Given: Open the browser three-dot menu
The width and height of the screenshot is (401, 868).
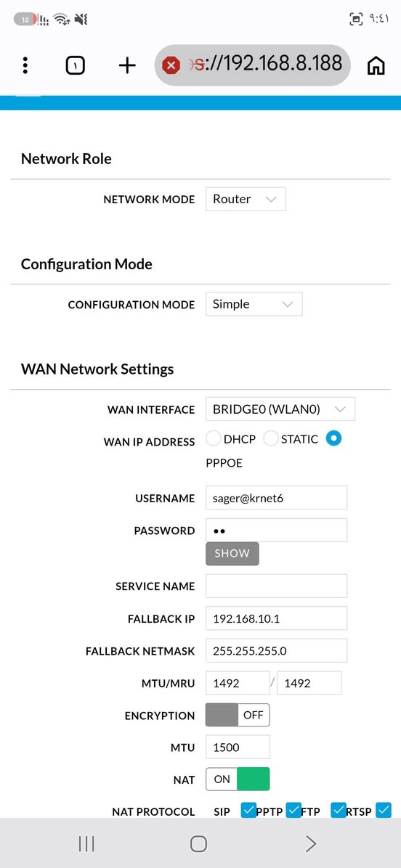Looking at the screenshot, I should click(x=25, y=66).
